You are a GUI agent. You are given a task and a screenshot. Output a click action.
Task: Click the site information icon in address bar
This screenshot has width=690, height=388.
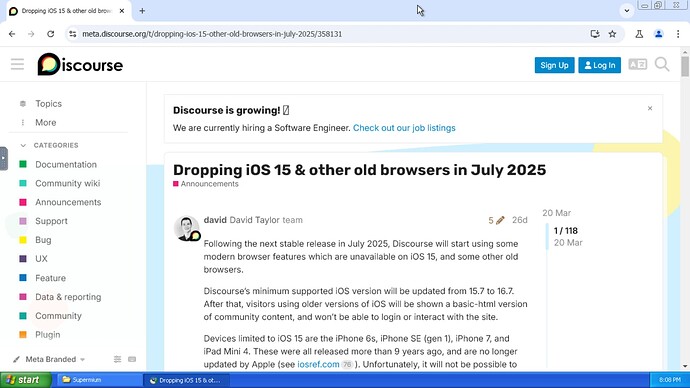(x=73, y=34)
